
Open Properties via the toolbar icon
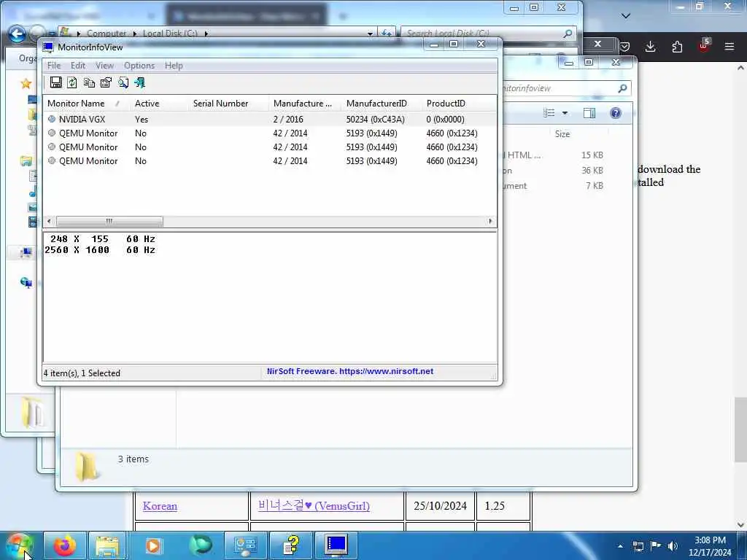[x=106, y=83]
